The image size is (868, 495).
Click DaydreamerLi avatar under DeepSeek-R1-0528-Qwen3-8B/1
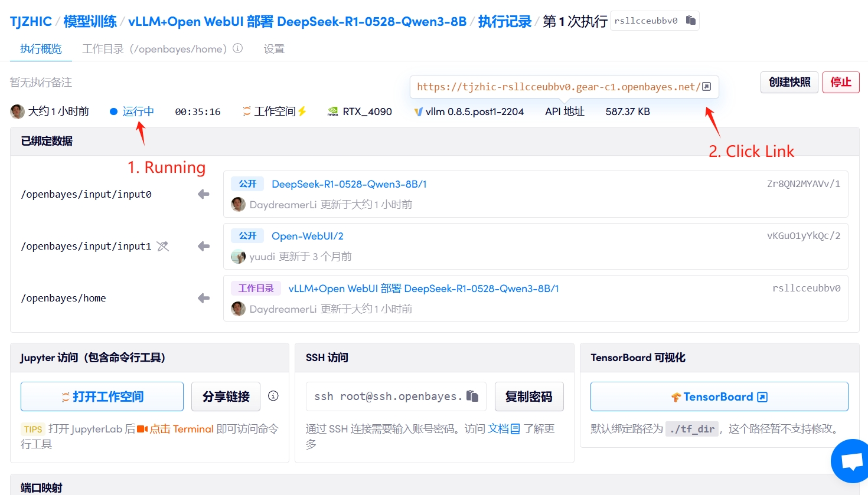tap(238, 204)
